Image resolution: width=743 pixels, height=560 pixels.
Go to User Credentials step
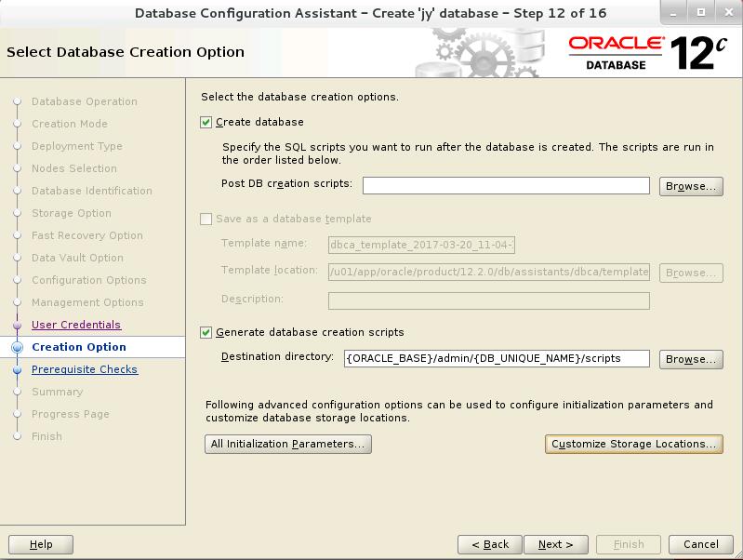[76, 325]
